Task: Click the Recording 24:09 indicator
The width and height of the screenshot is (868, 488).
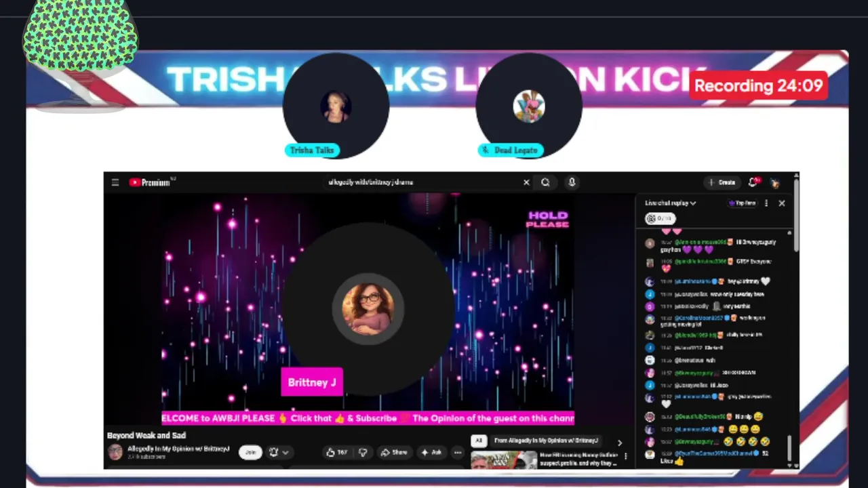Action: [758, 86]
